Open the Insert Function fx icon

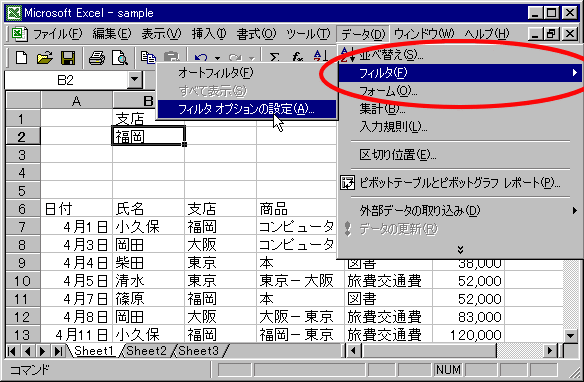click(x=297, y=57)
